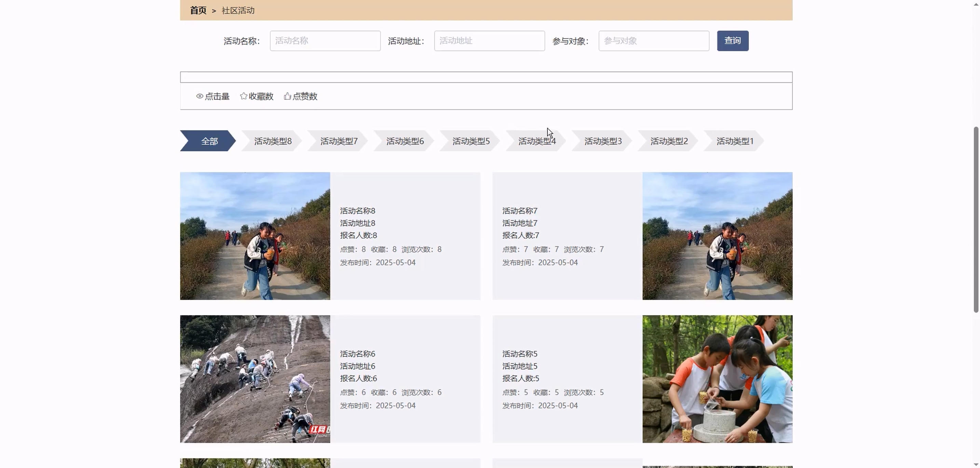Click the page vertical scrollbar thumb
Viewport: 980px width, 468px height.
976,219
